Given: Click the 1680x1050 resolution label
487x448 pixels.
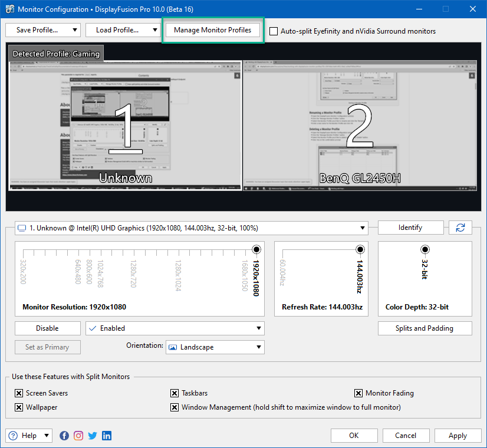Looking at the screenshot, I should coord(245,276).
